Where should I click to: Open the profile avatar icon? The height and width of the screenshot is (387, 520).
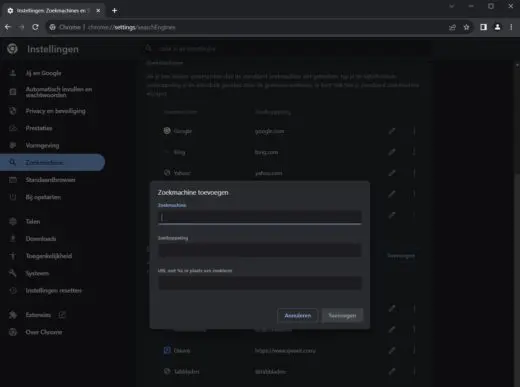(497, 27)
